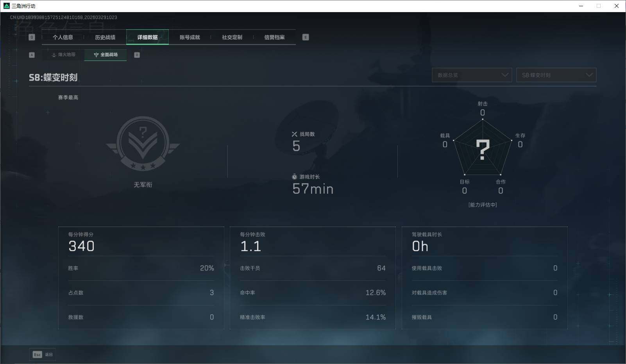Click the 胜率 20% row

tap(141, 268)
